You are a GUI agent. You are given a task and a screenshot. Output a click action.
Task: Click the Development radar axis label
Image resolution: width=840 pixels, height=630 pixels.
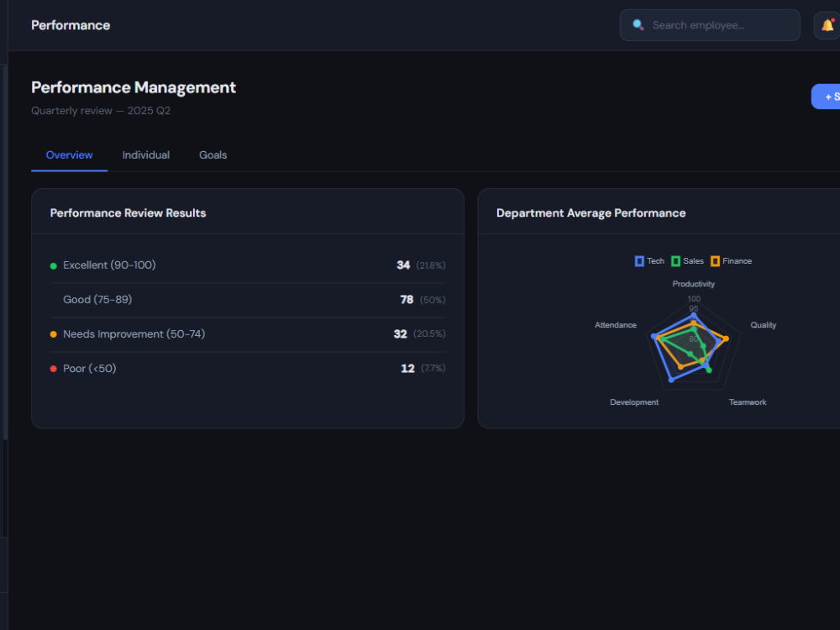click(634, 402)
